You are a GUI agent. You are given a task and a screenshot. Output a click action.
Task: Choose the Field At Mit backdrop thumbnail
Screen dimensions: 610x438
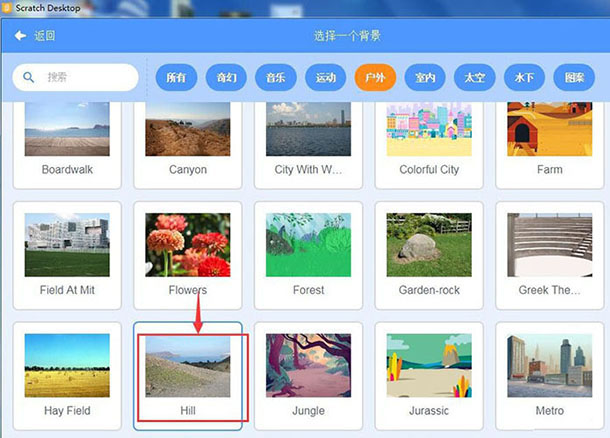point(67,245)
